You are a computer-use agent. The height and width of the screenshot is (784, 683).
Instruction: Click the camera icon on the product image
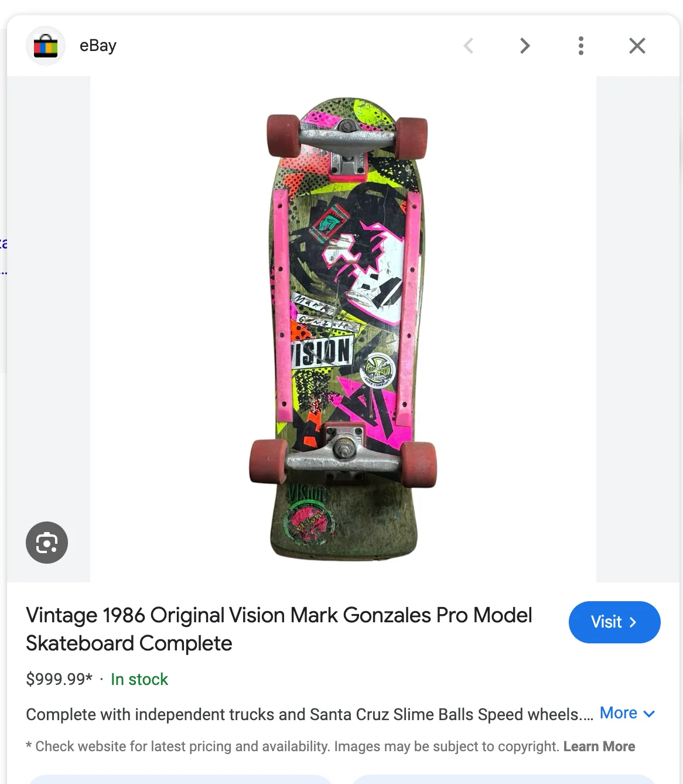46,543
